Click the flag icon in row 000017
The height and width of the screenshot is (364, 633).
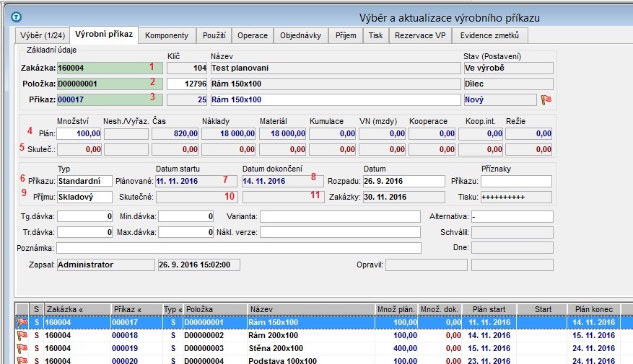(x=22, y=322)
